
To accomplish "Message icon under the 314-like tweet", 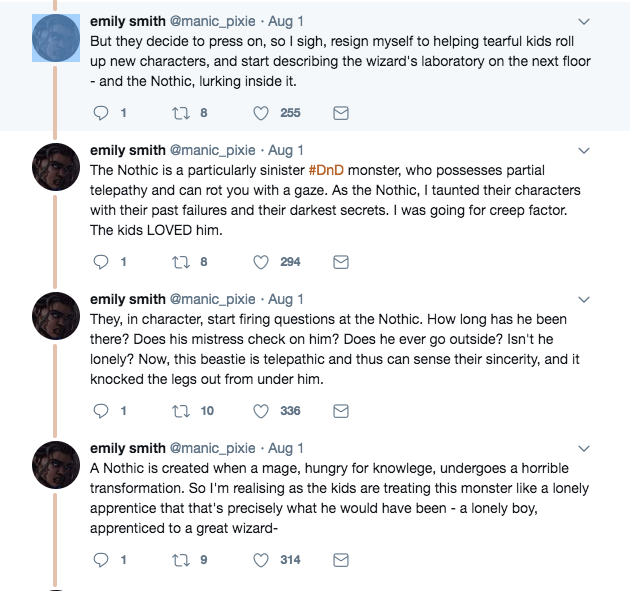I will (x=340, y=560).
